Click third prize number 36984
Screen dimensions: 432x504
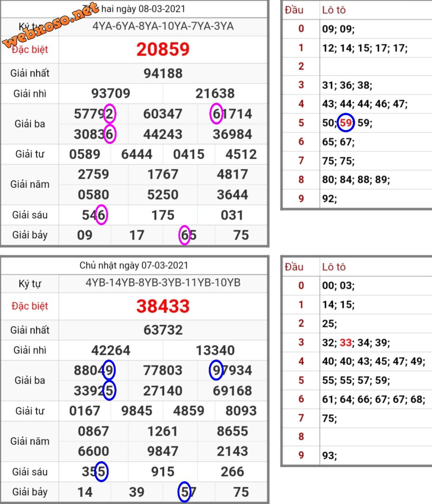[x=232, y=134]
